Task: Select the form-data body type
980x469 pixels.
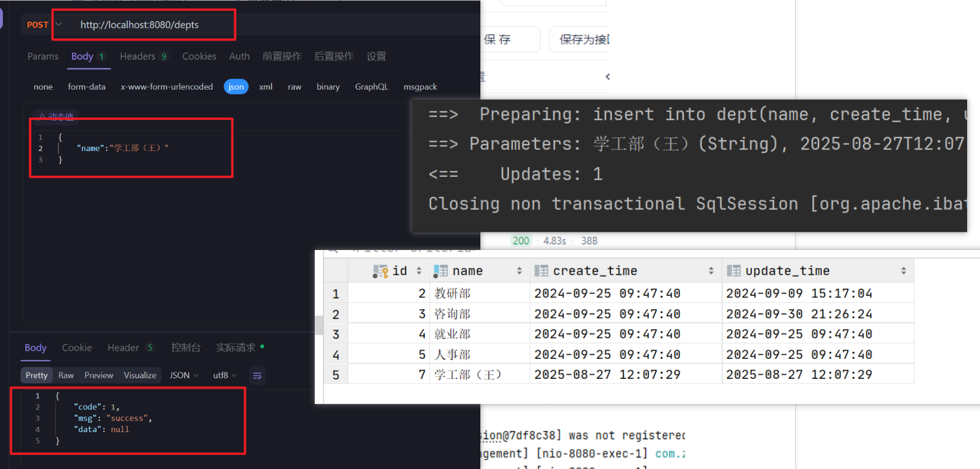Action: (x=87, y=87)
